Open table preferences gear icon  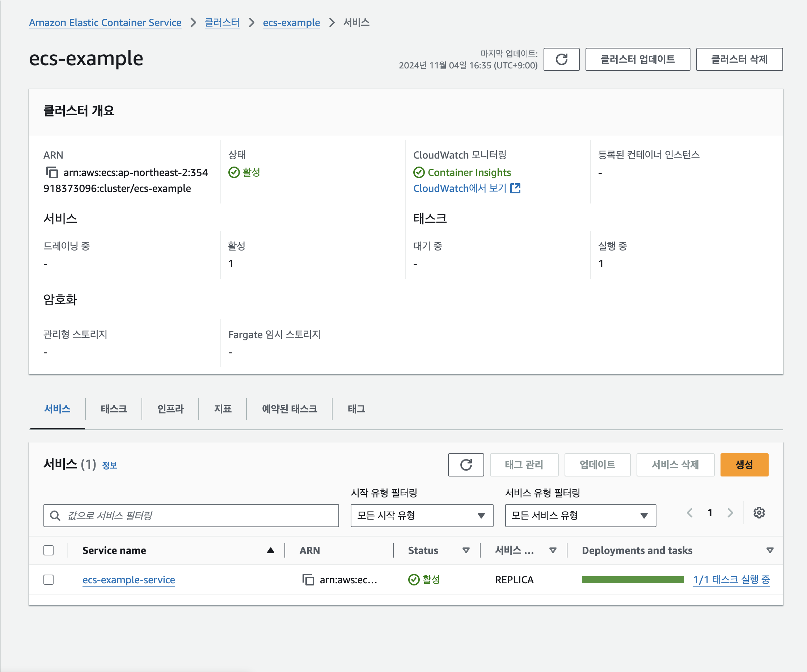pos(759,513)
